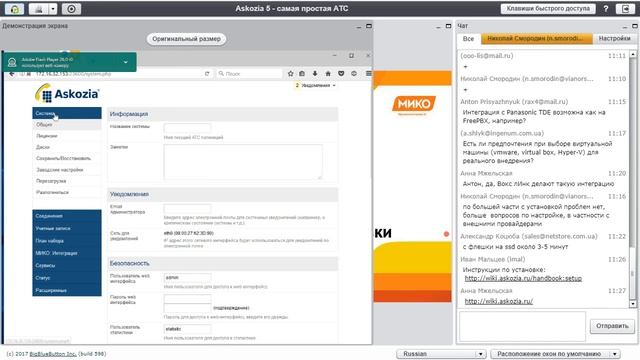Click the Название системы input field
Image resolution: width=640 pixels, height=360 pixels.
click(x=187, y=128)
